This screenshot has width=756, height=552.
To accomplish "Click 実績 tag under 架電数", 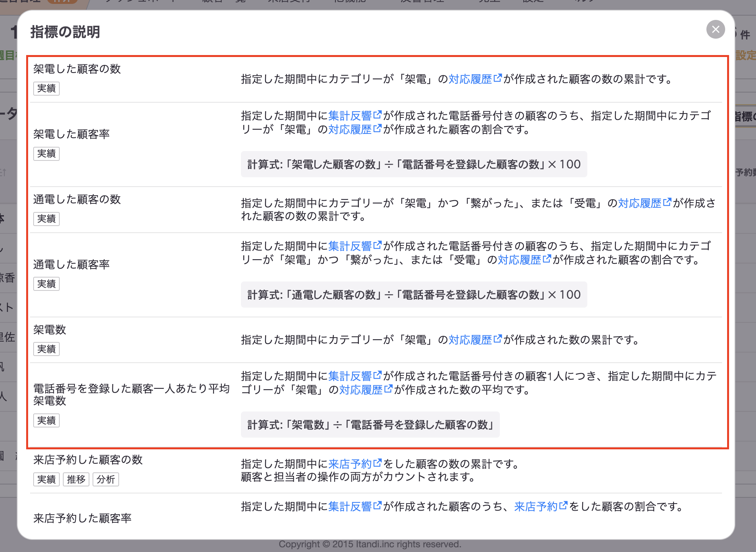I will 46,349.
